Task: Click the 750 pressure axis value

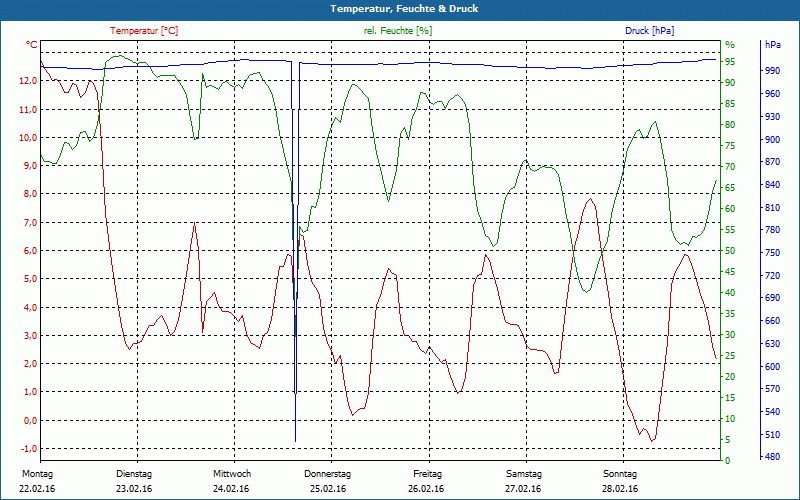Action: point(773,253)
